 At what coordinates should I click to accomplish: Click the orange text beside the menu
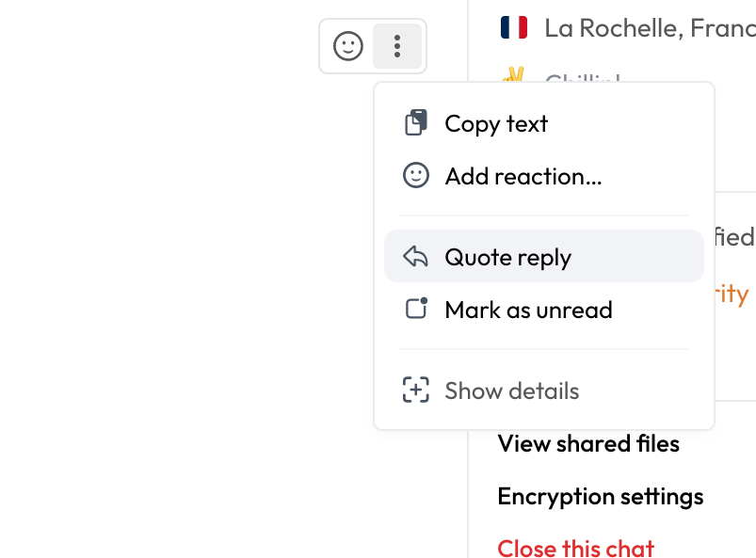pos(733,294)
